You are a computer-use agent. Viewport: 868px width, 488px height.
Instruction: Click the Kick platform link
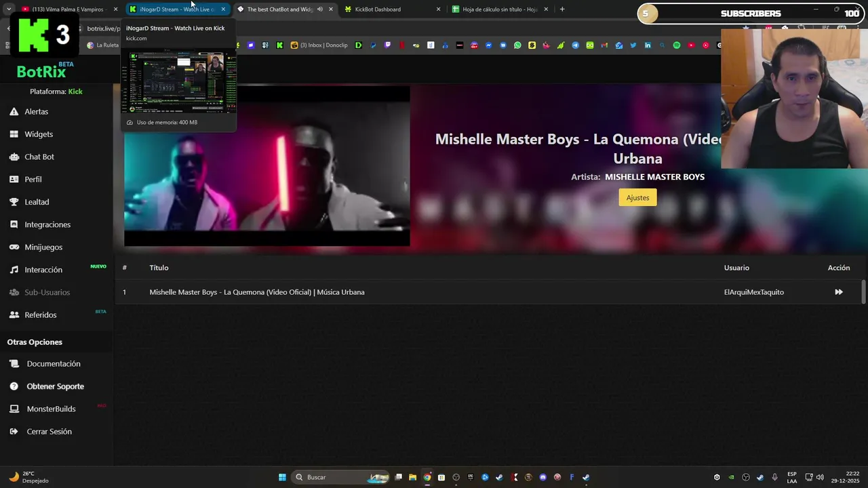coord(75,91)
